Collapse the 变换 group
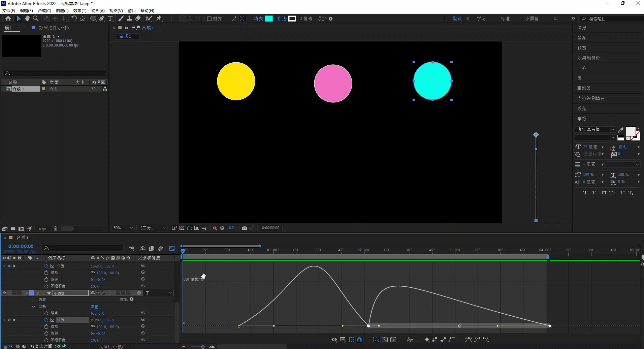 tap(33, 306)
